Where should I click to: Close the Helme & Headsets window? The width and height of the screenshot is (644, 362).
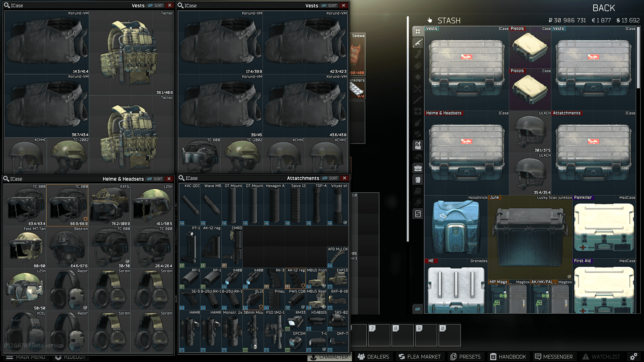[x=169, y=179]
